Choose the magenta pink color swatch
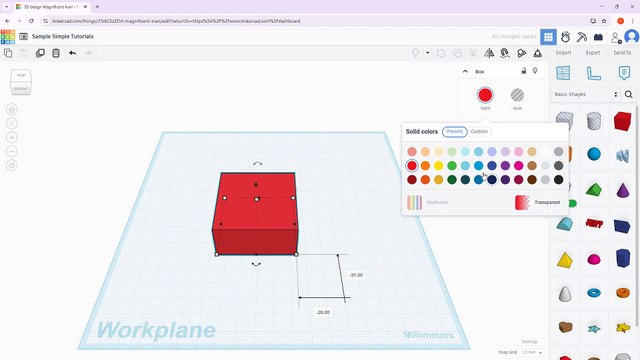640x360 pixels. (518, 166)
